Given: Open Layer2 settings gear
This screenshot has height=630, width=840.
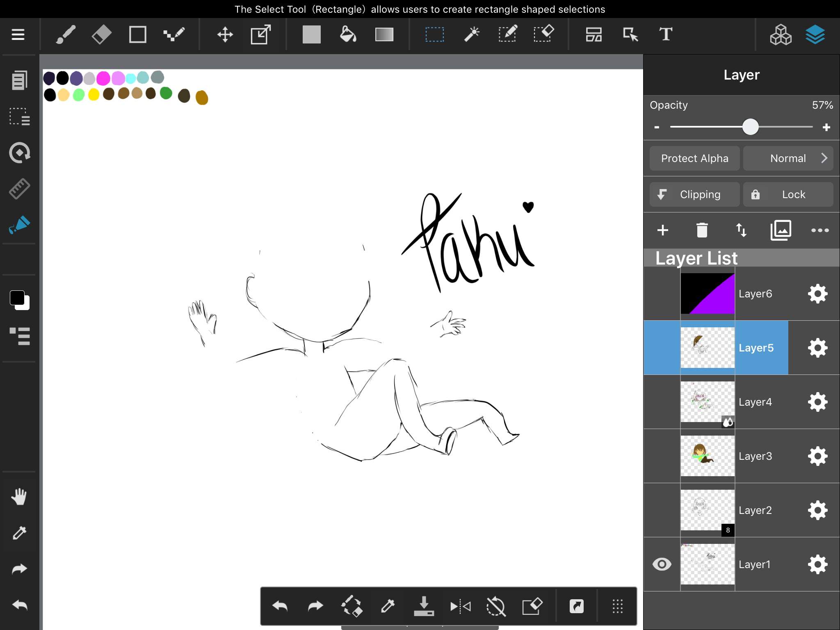Looking at the screenshot, I should (x=817, y=510).
